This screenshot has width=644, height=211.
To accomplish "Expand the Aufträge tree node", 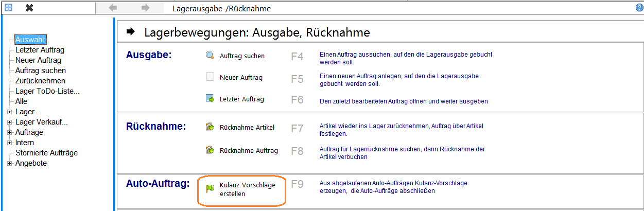I will click(10, 132).
